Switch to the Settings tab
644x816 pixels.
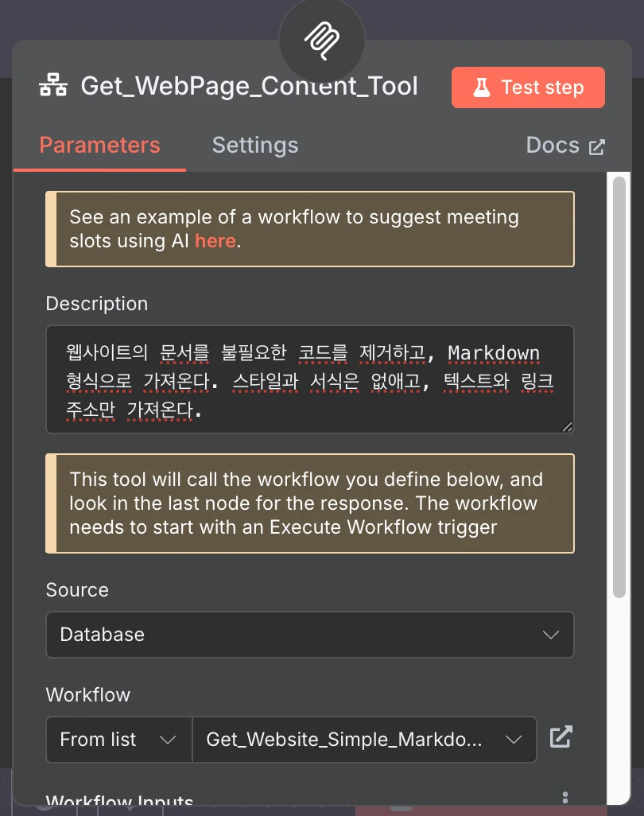click(x=255, y=146)
